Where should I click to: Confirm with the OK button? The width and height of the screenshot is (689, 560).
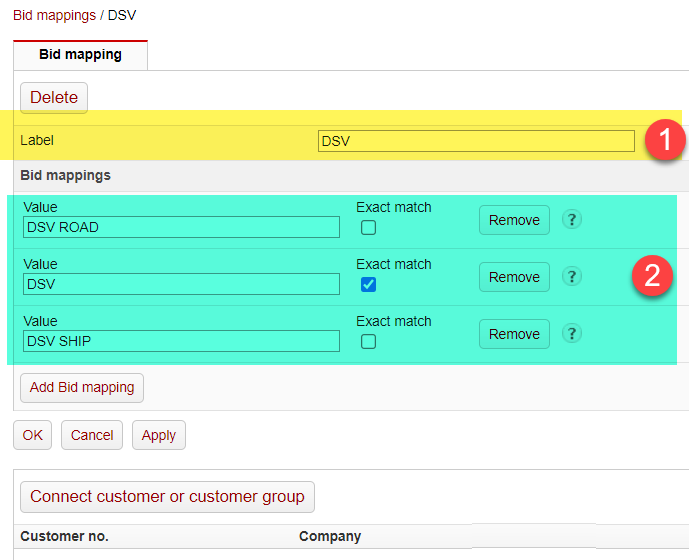(x=33, y=435)
